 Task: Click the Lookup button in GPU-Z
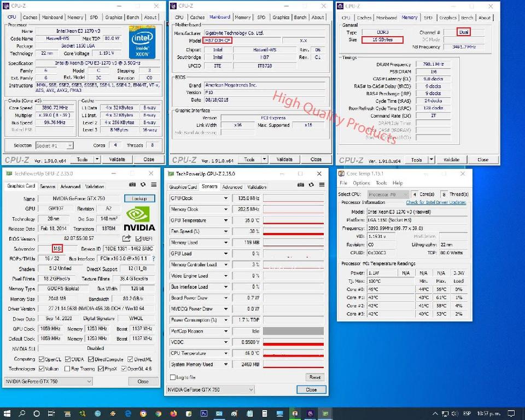(x=139, y=199)
